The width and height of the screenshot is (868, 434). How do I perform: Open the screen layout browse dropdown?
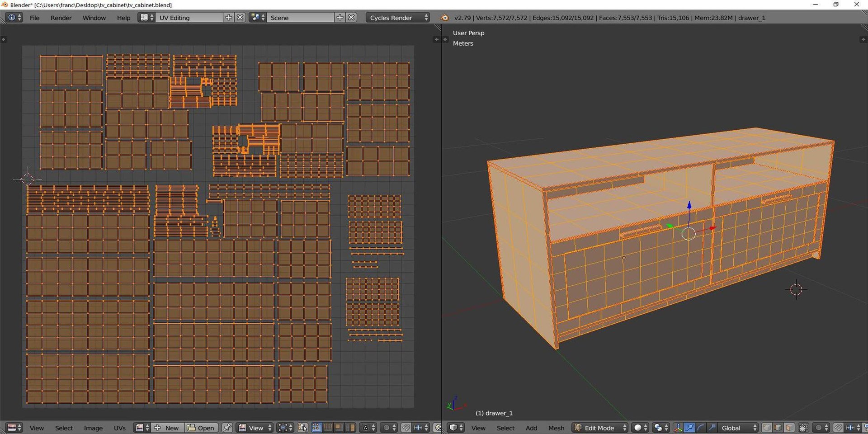[146, 18]
